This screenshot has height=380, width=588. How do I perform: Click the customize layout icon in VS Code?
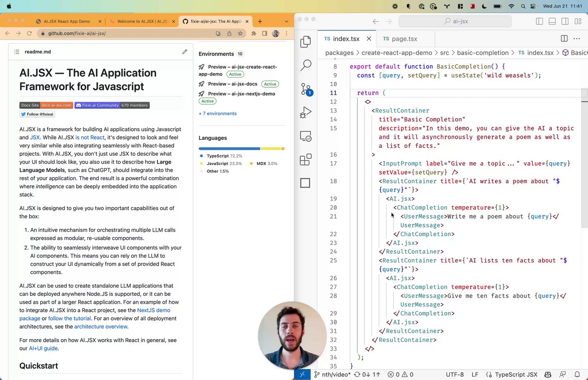(577, 21)
